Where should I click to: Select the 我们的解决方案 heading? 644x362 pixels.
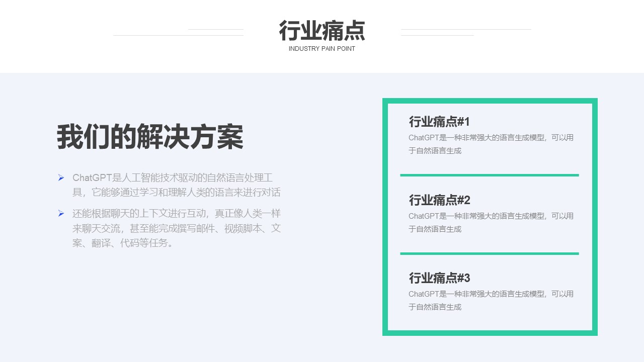(x=150, y=137)
